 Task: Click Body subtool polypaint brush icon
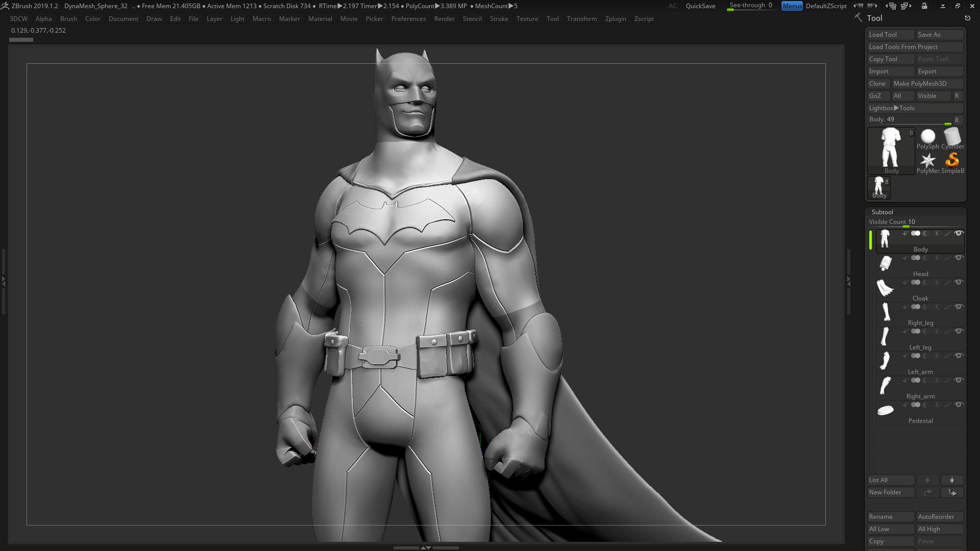[947, 233]
